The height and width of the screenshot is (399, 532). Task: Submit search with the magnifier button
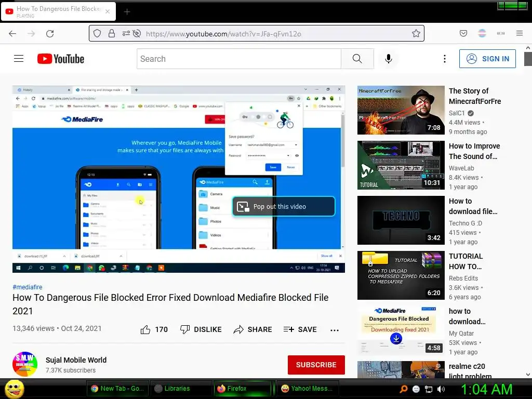[x=357, y=59]
